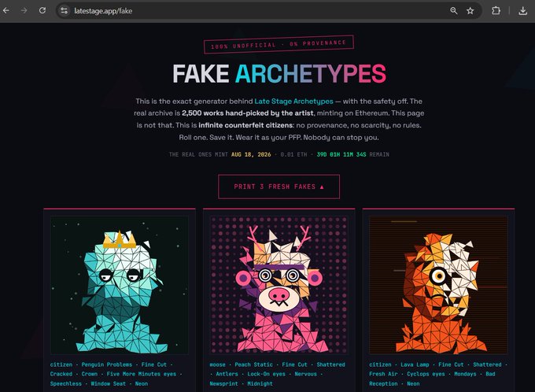Click the 'Five More Minutes eyes' trait
Screen dimensions: 535x392
(x=142, y=374)
